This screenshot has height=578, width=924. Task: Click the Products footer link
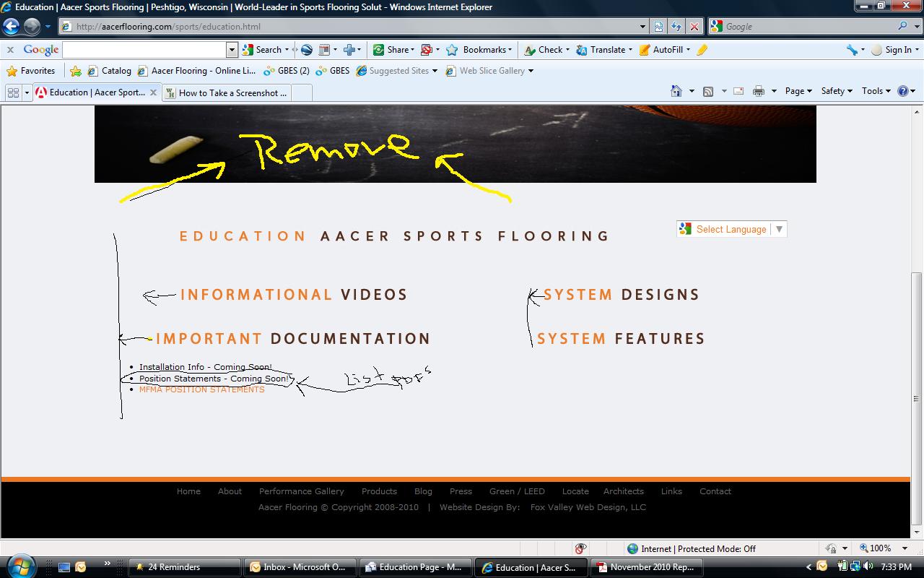(x=379, y=491)
